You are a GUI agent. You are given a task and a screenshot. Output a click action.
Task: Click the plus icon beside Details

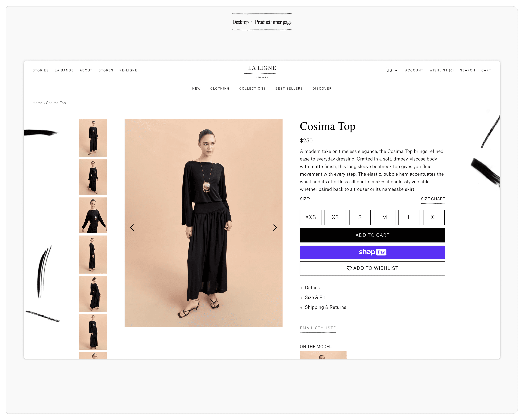click(x=301, y=288)
